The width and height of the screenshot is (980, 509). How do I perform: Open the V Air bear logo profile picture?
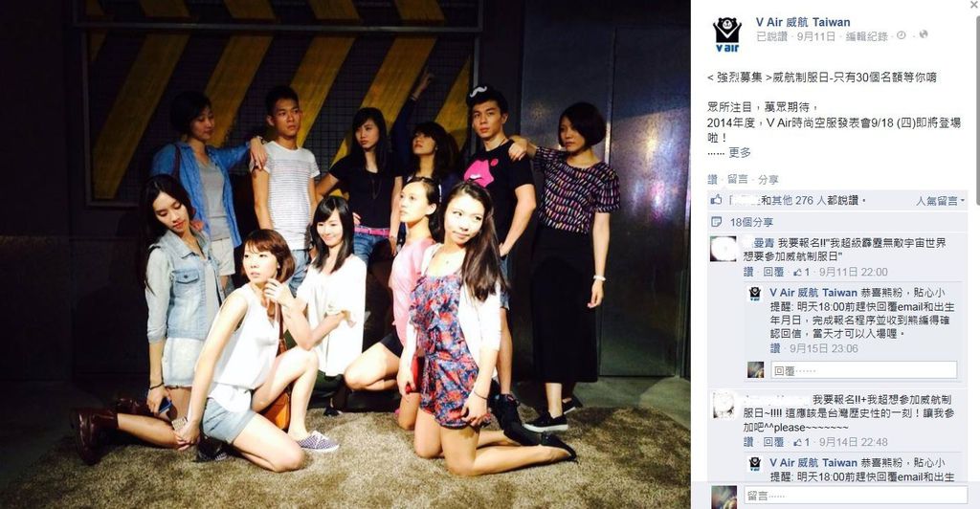point(727,34)
